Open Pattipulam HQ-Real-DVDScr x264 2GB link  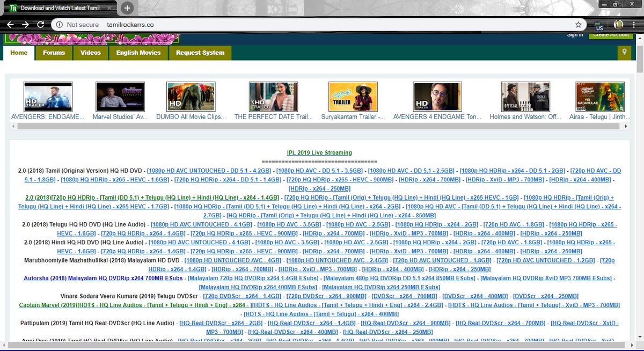221,323
